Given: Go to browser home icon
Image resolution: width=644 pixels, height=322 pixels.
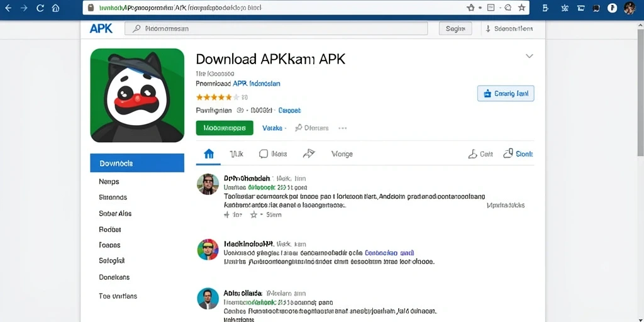Looking at the screenshot, I should pos(55,8).
